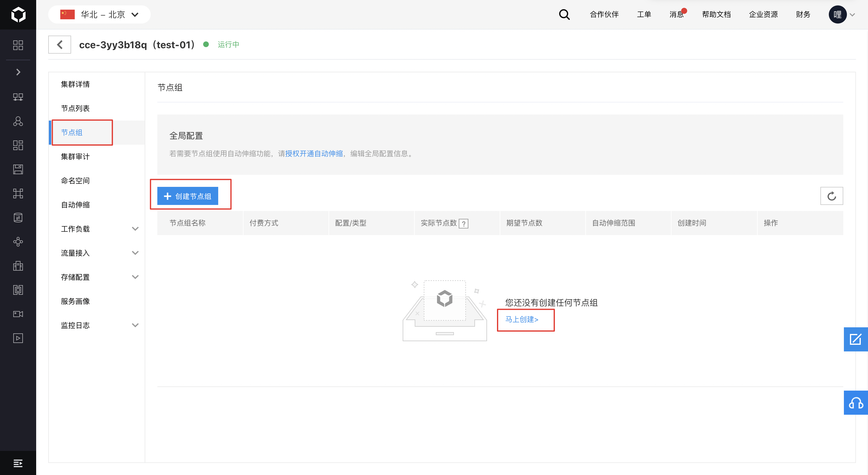Click the cluster title cce-3yy3b18q (test-01)

pyautogui.click(x=137, y=45)
